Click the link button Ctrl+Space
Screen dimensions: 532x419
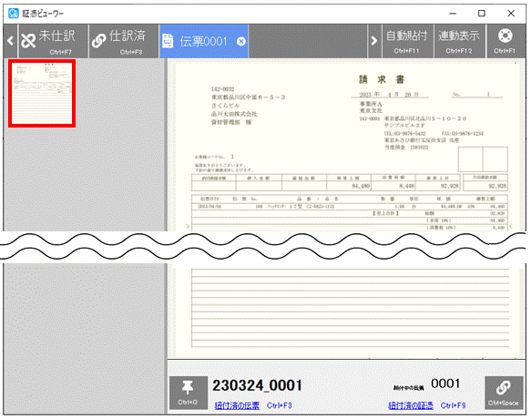click(x=504, y=393)
